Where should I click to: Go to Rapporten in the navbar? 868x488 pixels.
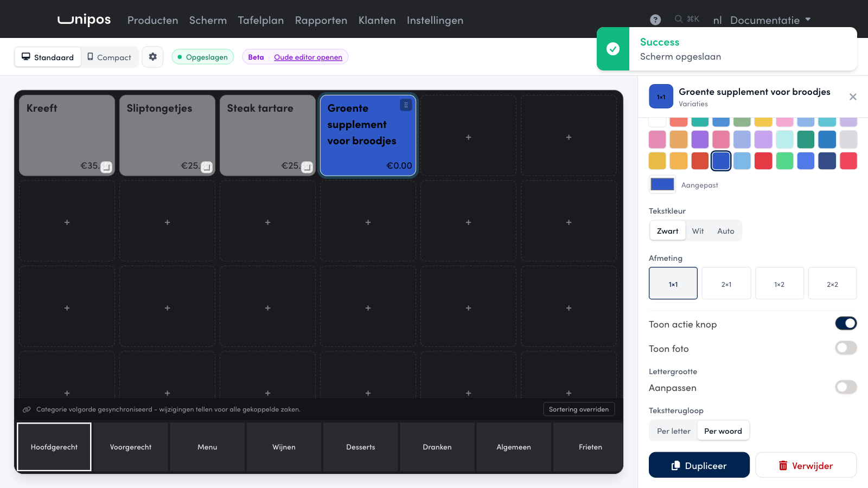tap(321, 20)
